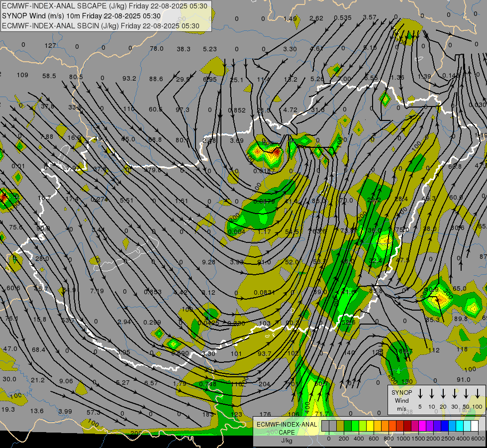This screenshot has width=487, height=448.
Task: Pick the bright magenta swatch in CAPE scale
Action: (422, 426)
